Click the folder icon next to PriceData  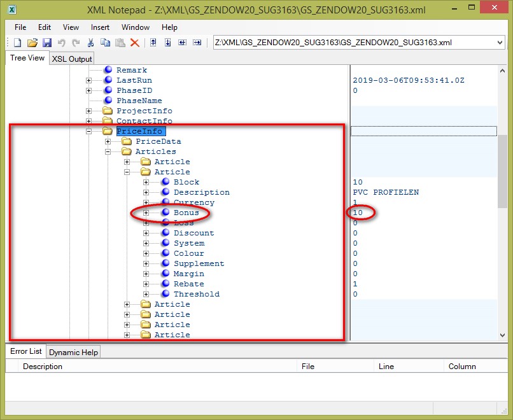[127, 141]
